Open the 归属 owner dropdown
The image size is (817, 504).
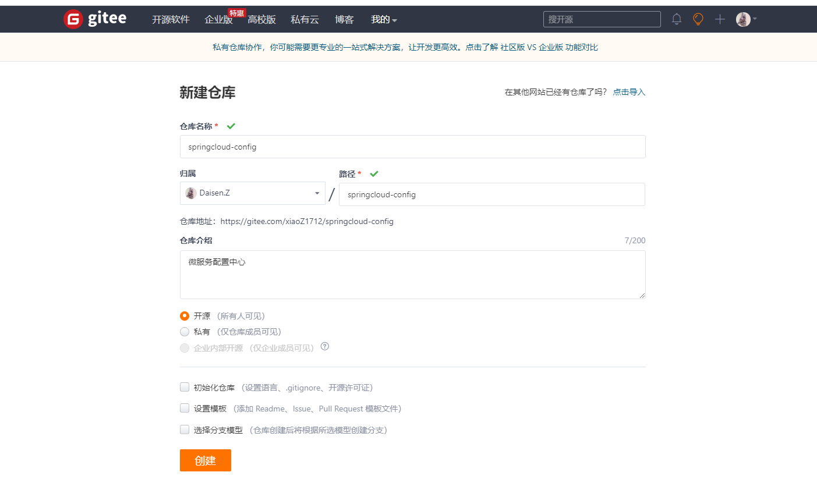(317, 193)
